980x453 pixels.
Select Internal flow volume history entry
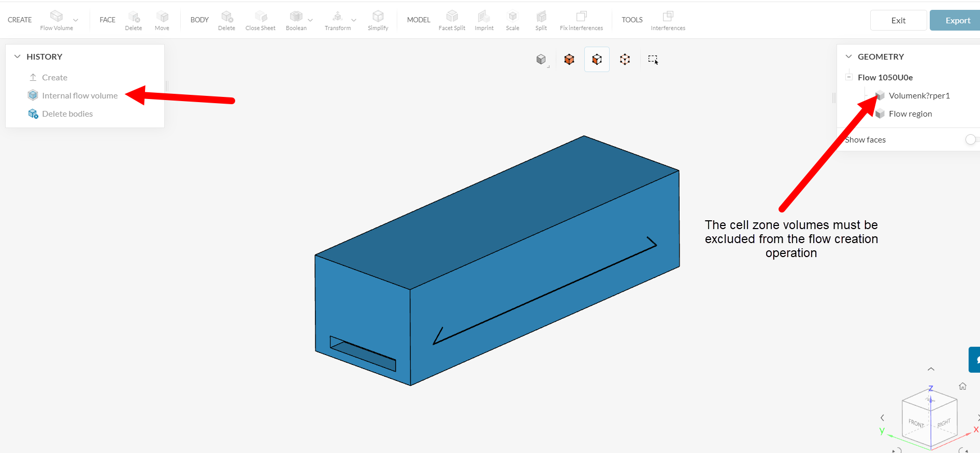pyautogui.click(x=79, y=95)
